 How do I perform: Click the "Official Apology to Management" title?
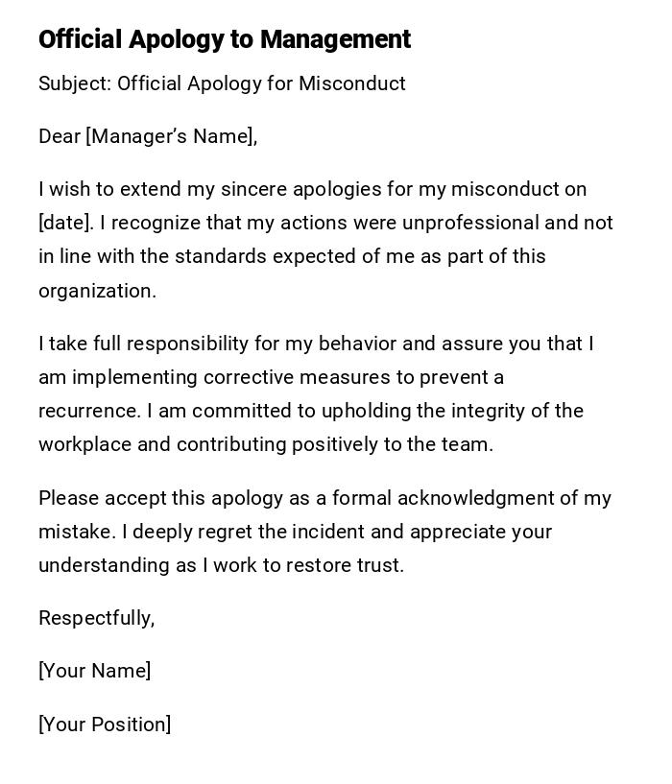225,39
